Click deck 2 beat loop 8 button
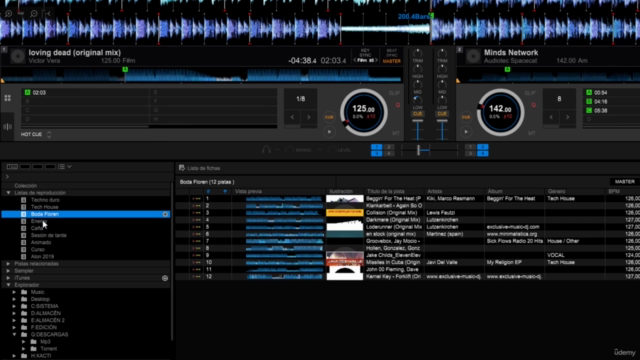This screenshot has height=360, width=640. point(559,99)
